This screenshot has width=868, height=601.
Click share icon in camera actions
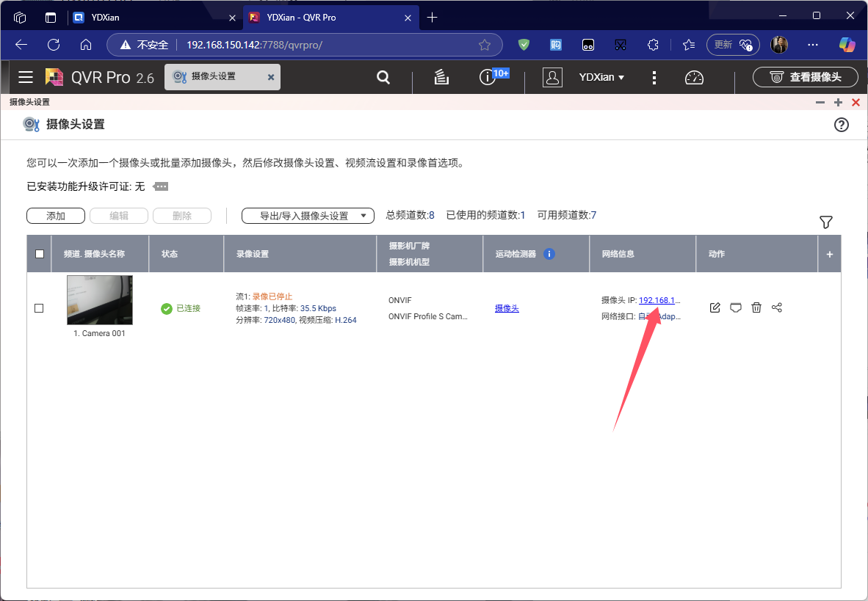777,308
